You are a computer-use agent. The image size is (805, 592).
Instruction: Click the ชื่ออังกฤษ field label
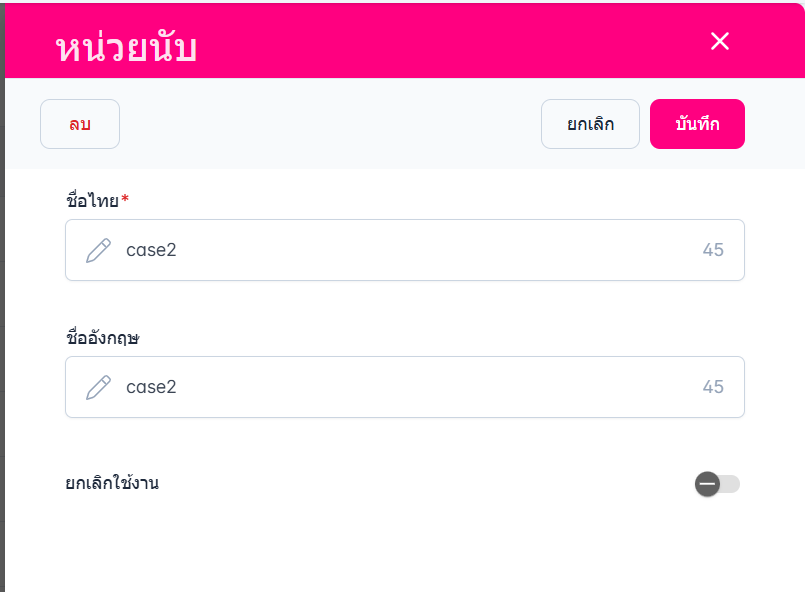pyautogui.click(x=102, y=338)
